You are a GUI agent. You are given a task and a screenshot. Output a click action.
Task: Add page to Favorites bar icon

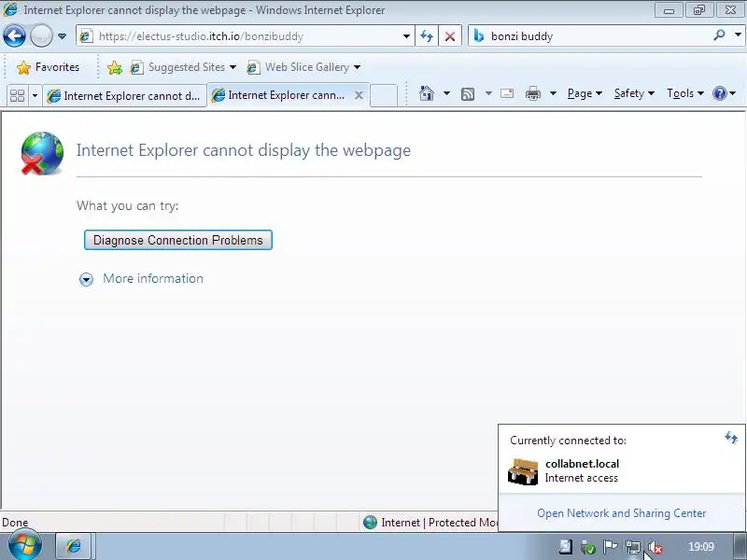point(114,67)
